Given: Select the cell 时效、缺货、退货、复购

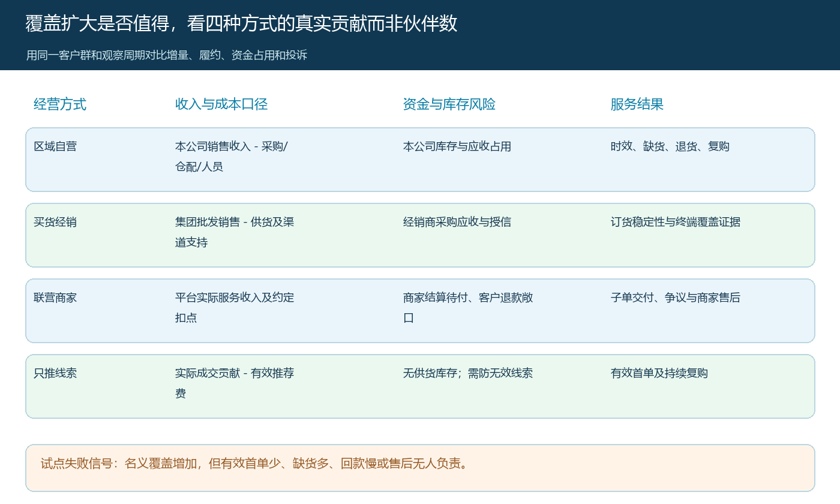Looking at the screenshot, I should 670,146.
